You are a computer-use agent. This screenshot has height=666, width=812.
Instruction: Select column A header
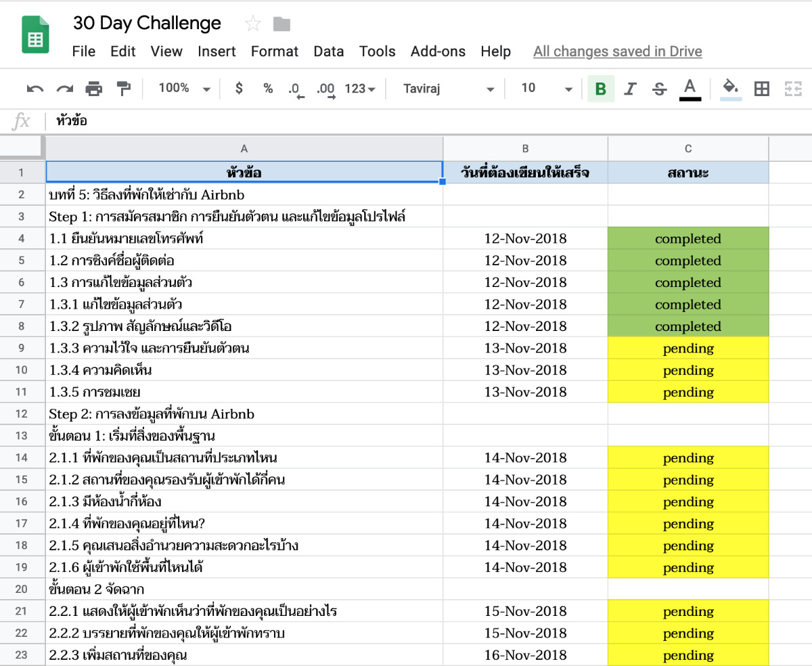[x=244, y=148]
